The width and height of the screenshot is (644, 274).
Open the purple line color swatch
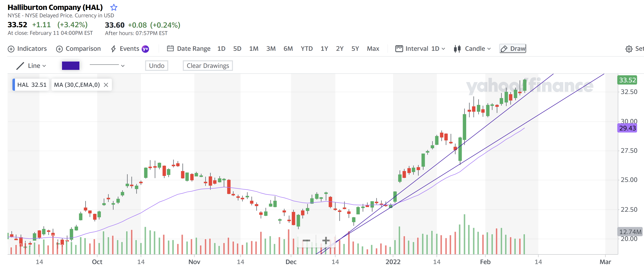(71, 66)
